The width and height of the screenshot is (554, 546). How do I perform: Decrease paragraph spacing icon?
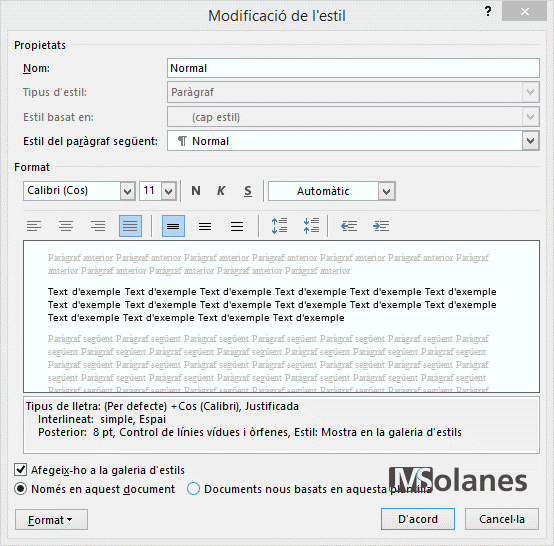tap(311, 226)
